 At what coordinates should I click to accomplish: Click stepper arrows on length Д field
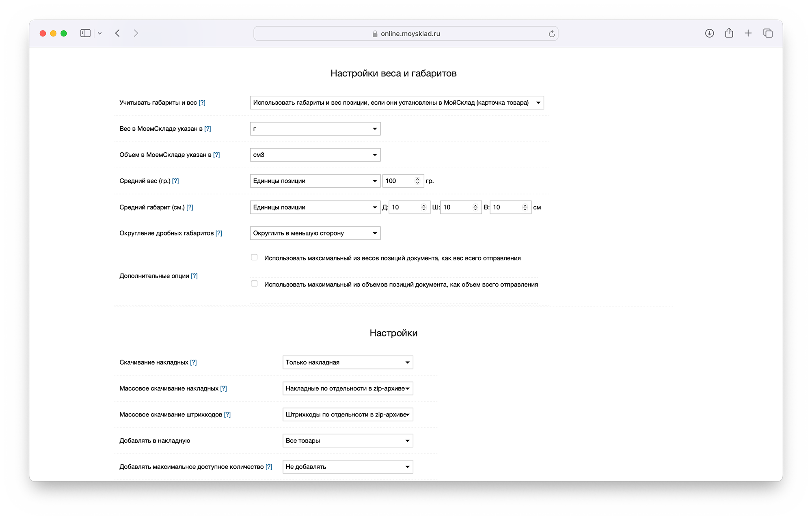point(423,207)
